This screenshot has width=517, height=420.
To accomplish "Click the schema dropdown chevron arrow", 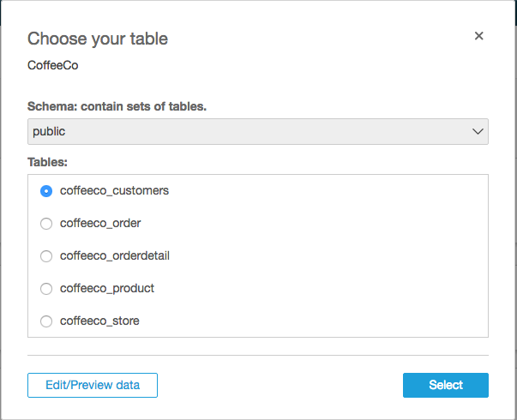I will pyautogui.click(x=478, y=131).
